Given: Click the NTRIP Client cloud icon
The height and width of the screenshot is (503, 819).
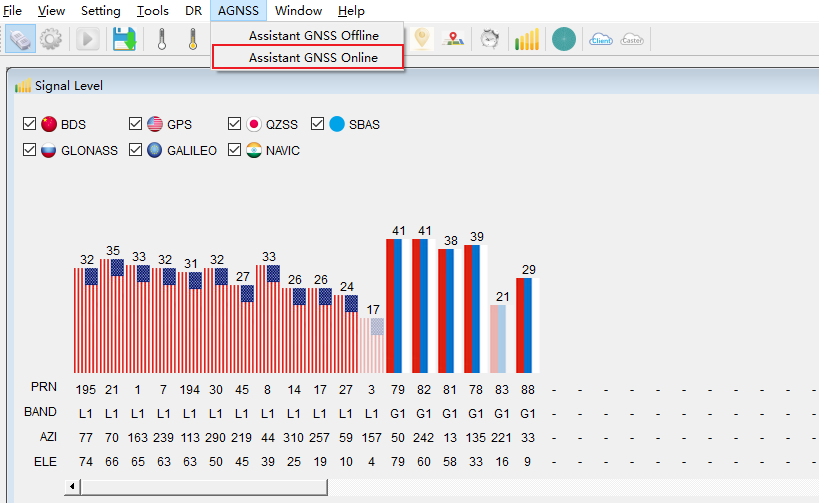Looking at the screenshot, I should [x=601, y=39].
